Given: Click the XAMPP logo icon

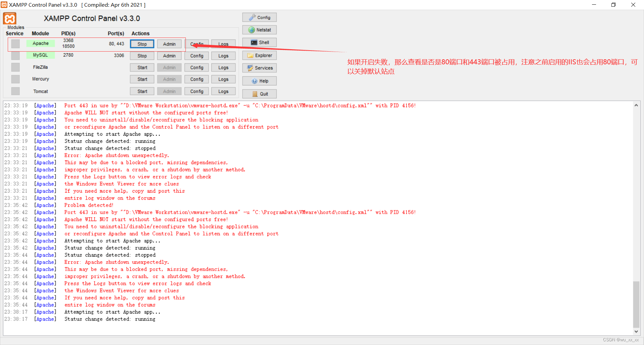Looking at the screenshot, I should click(x=9, y=19).
